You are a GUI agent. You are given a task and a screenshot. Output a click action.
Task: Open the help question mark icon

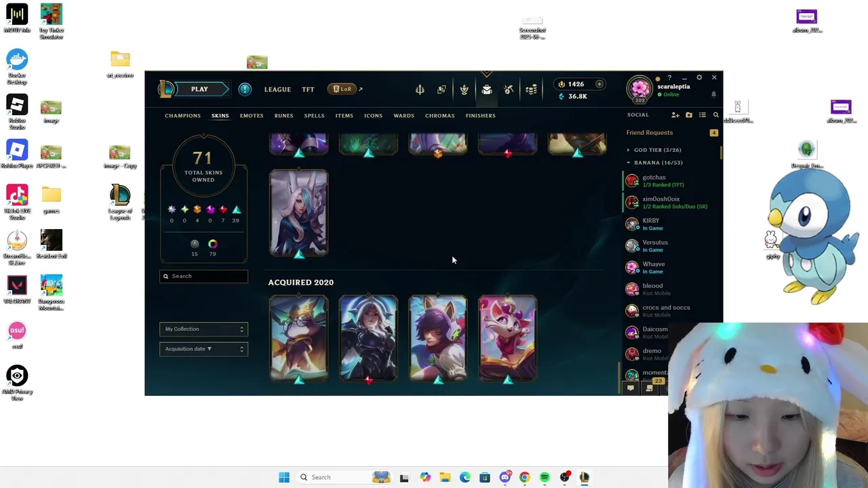[x=669, y=77]
